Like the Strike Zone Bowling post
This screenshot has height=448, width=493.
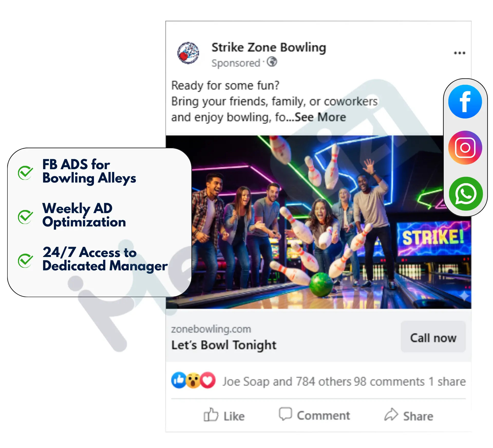224,415
